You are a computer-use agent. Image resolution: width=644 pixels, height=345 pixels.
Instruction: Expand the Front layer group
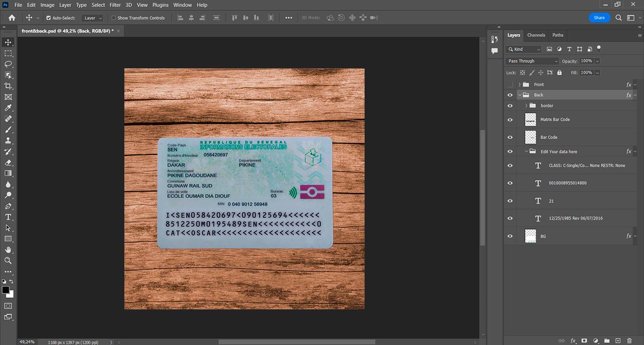pos(519,85)
